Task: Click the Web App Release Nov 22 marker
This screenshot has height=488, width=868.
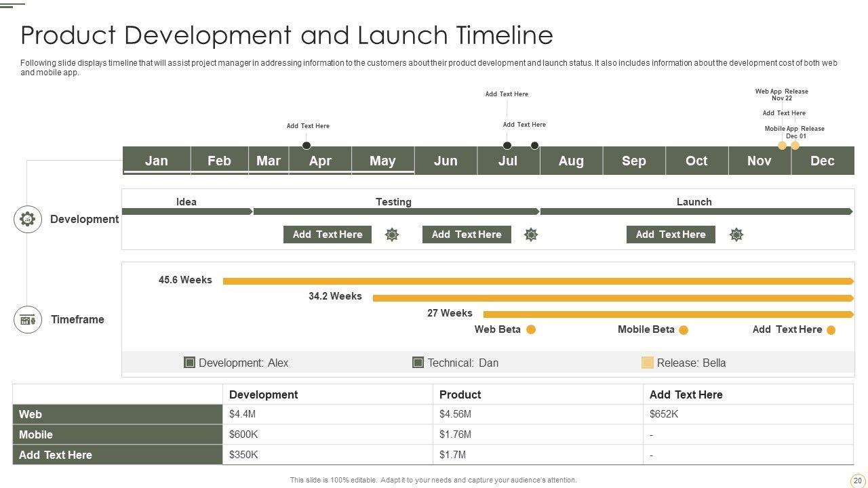Action: click(782, 146)
